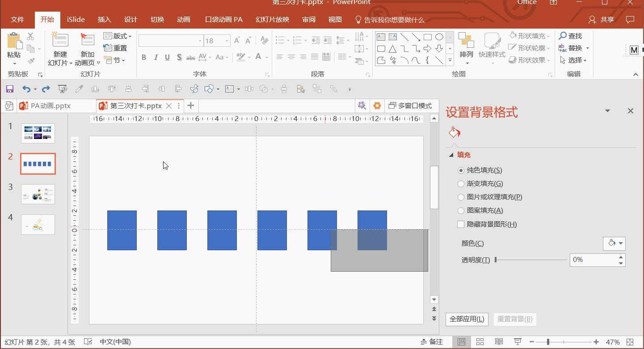Click the multi-window mode button
The width and height of the screenshot is (644, 349).
[410, 106]
